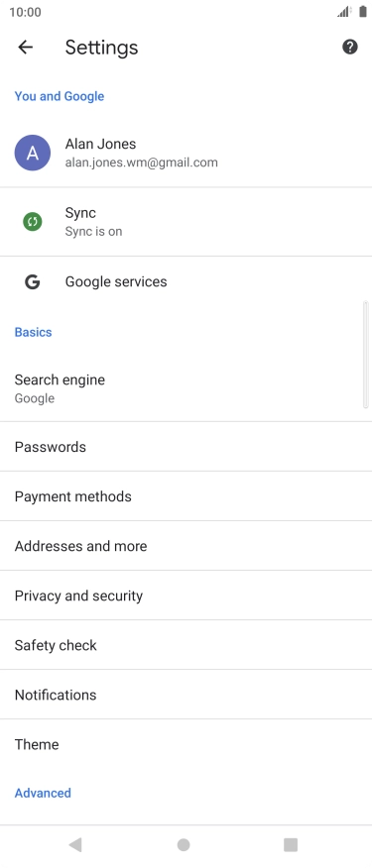Tap Alan Jones purple avatar icon

[33, 153]
